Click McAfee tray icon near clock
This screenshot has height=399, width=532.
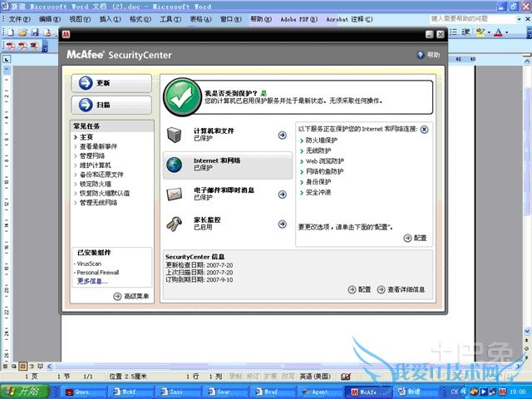[x=502, y=392]
